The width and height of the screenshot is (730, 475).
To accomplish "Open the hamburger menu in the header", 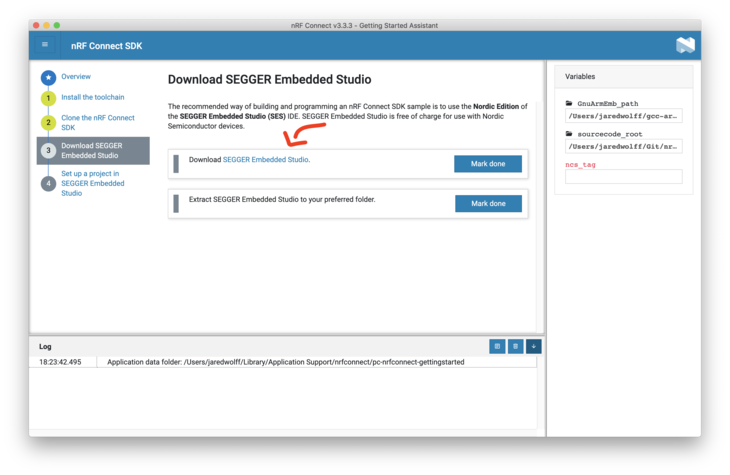I will pos(45,45).
